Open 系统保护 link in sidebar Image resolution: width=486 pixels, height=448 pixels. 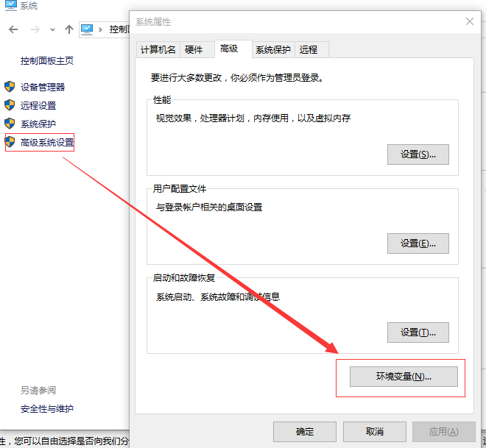pyautogui.click(x=38, y=124)
